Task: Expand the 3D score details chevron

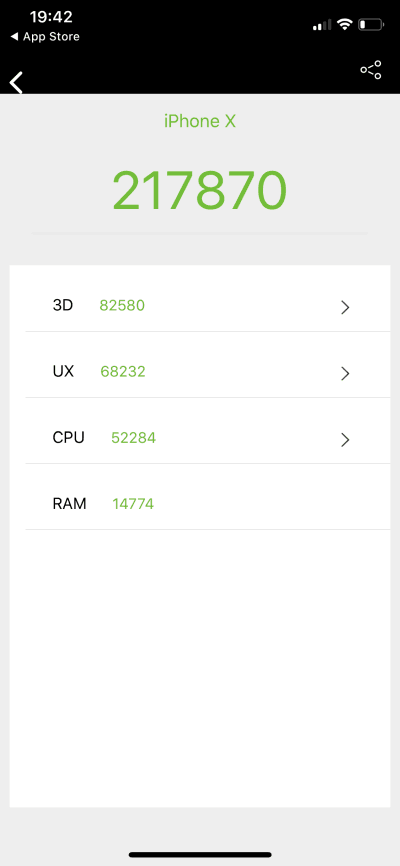Action: (x=345, y=307)
